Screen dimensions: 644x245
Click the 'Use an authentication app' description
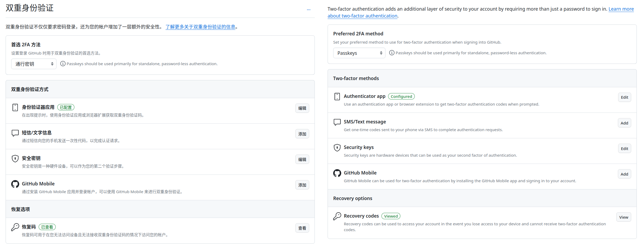[441, 104]
